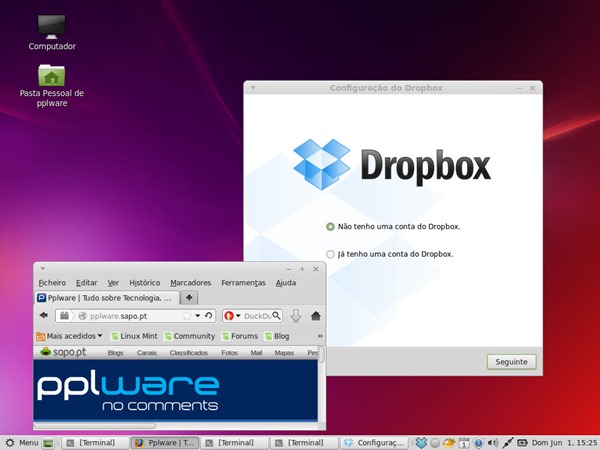Expand Mais acedidos bookmarks dropdown
600x450 pixels.
click(69, 336)
